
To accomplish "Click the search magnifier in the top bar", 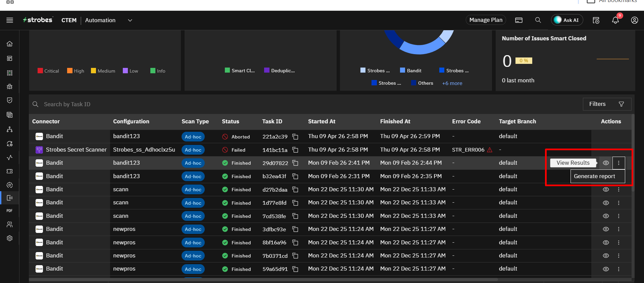I will 538,20.
